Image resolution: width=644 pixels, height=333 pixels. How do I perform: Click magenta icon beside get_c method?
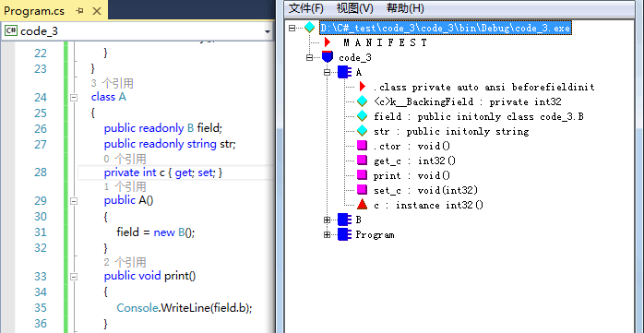[x=362, y=161]
